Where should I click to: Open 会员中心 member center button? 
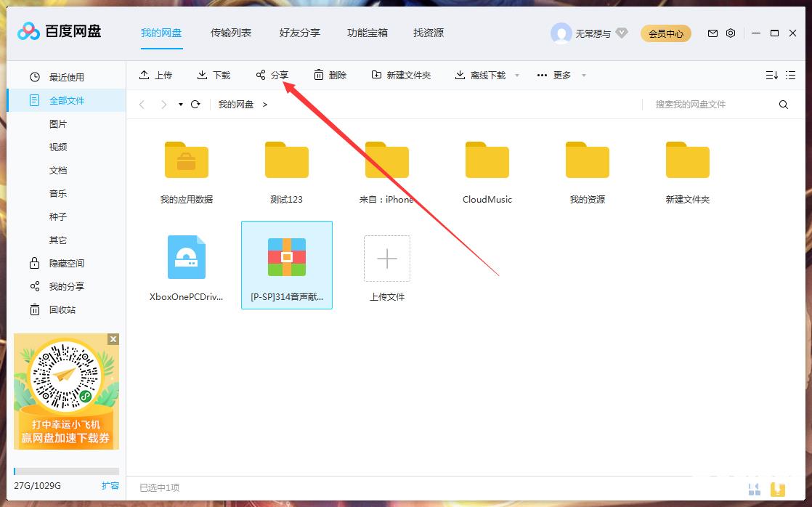coord(666,33)
